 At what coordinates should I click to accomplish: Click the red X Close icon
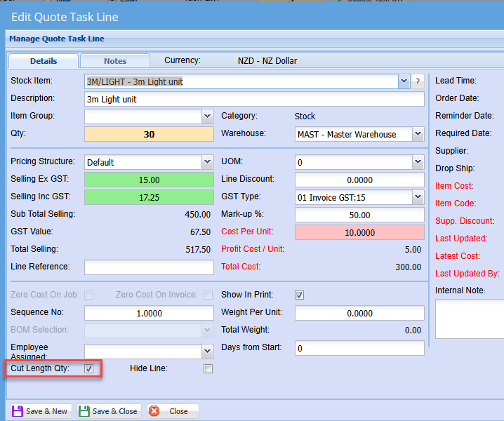point(154,411)
